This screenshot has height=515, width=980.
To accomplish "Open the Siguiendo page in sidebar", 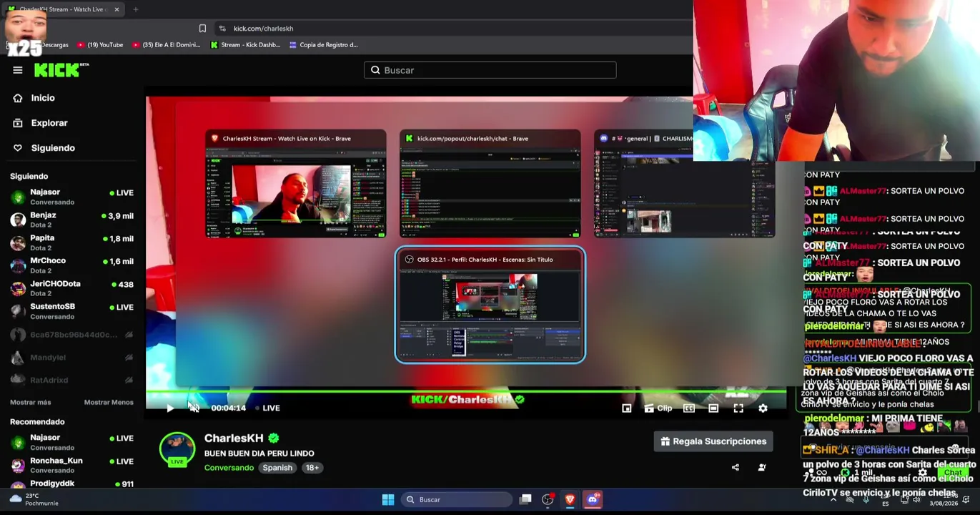I will pos(53,148).
